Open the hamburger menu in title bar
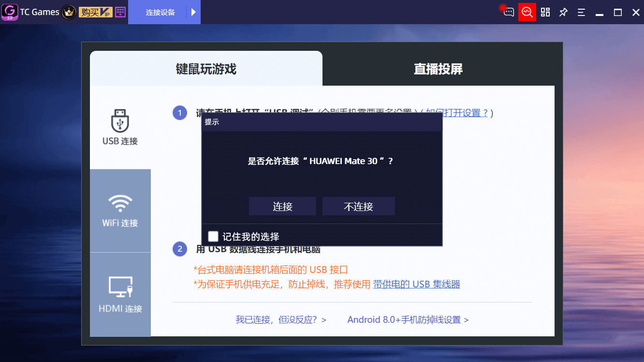644x362 pixels. click(581, 12)
